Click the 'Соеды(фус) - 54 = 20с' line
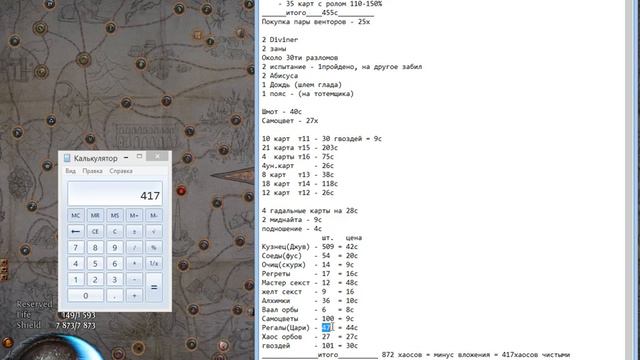 310,256
